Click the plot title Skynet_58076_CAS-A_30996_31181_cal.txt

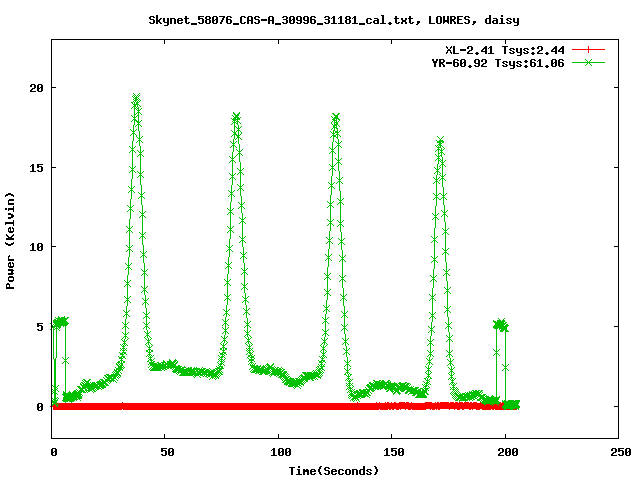pos(334,20)
